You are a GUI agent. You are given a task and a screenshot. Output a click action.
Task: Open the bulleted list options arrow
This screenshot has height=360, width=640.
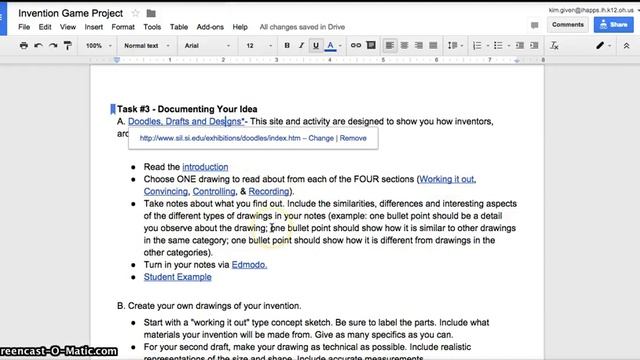(x=509, y=46)
